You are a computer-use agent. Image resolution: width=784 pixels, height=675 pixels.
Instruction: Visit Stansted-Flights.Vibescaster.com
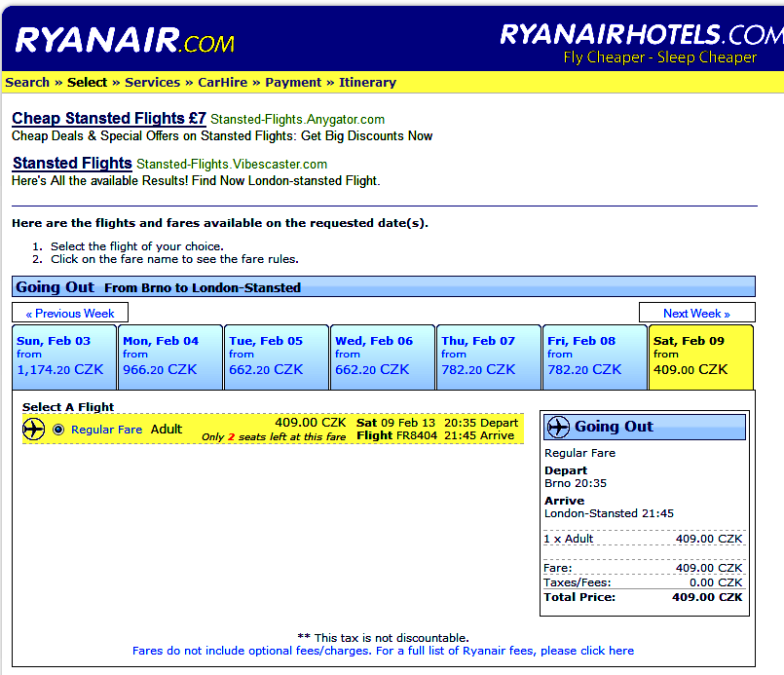(232, 164)
